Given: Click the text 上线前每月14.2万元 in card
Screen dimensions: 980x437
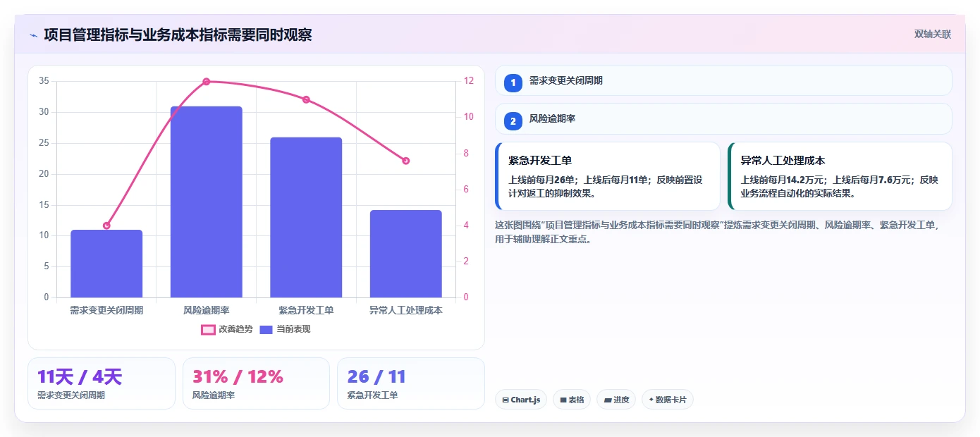Looking at the screenshot, I should (783, 180).
